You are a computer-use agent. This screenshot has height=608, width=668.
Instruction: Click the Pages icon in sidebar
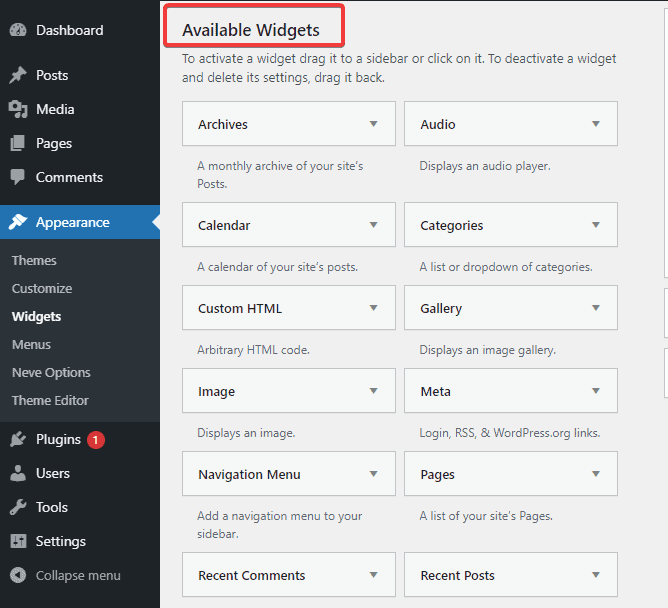point(18,143)
